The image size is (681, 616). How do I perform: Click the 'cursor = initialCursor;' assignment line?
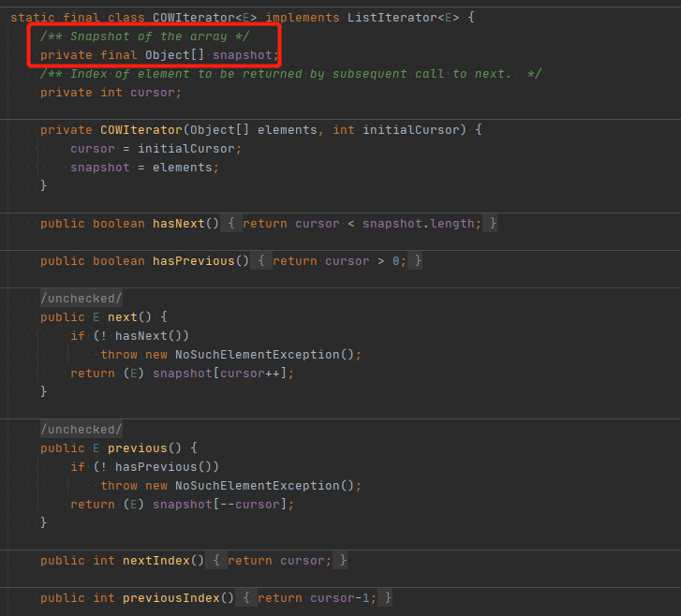(x=155, y=149)
